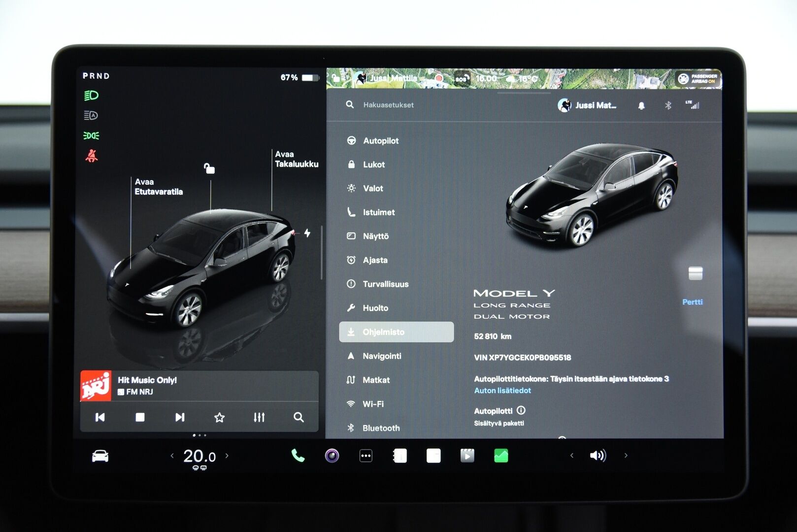The height and width of the screenshot is (532, 797).
Task: Tap the Passenger Airbag indicator
Action: pyautogui.click(x=698, y=78)
